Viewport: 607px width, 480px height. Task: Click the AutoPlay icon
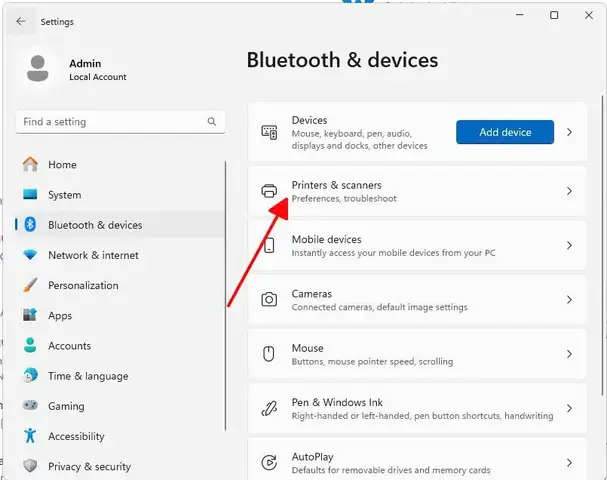[269, 462]
